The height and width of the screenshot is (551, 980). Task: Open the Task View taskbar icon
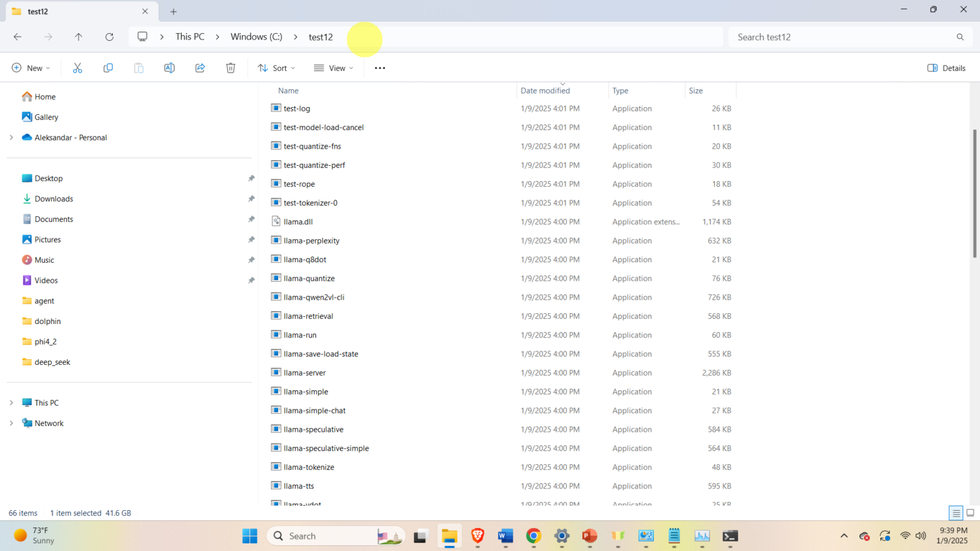[x=420, y=536]
